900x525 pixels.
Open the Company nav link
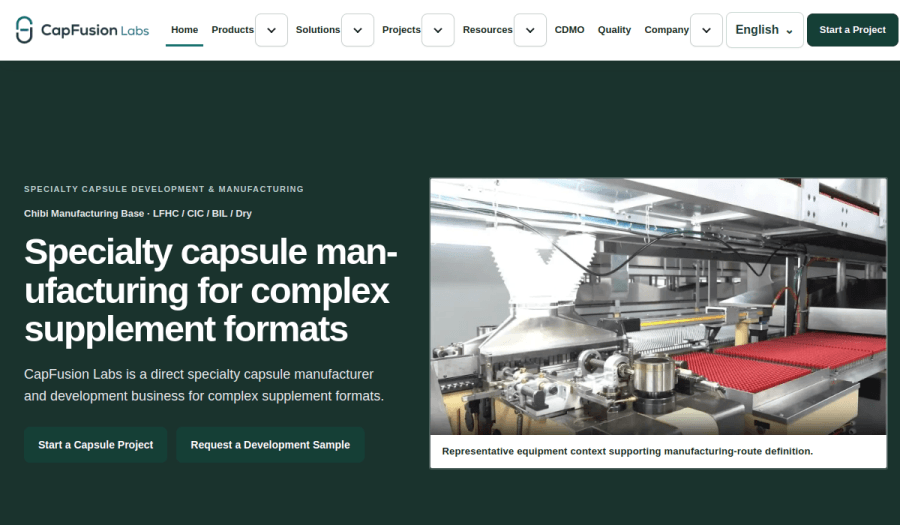666,30
